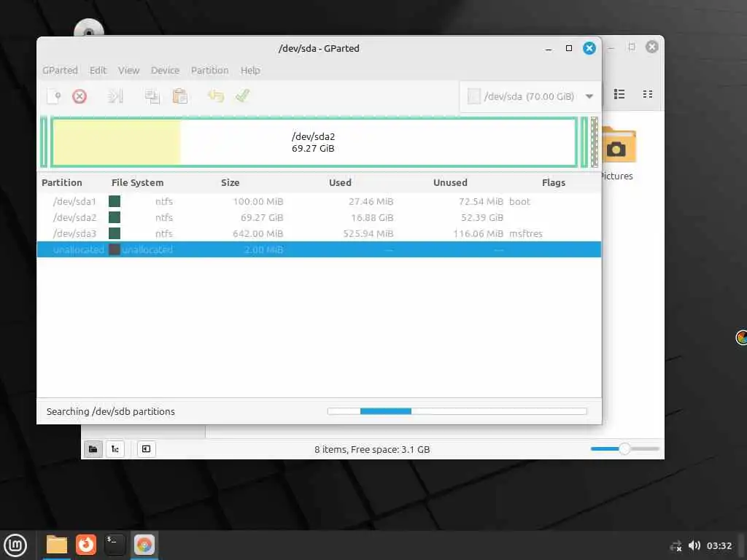Minimize the GParted window
Screen dimensions: 747x560
[549, 49]
